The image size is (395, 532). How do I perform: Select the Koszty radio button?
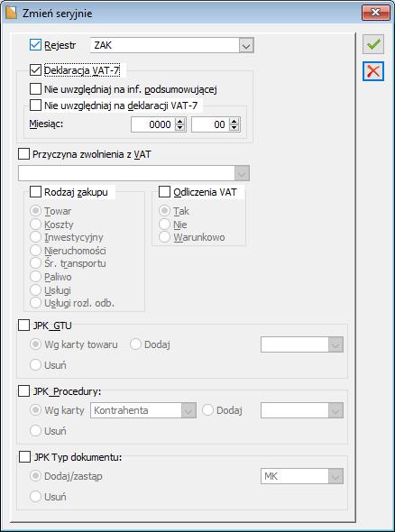[x=36, y=225]
